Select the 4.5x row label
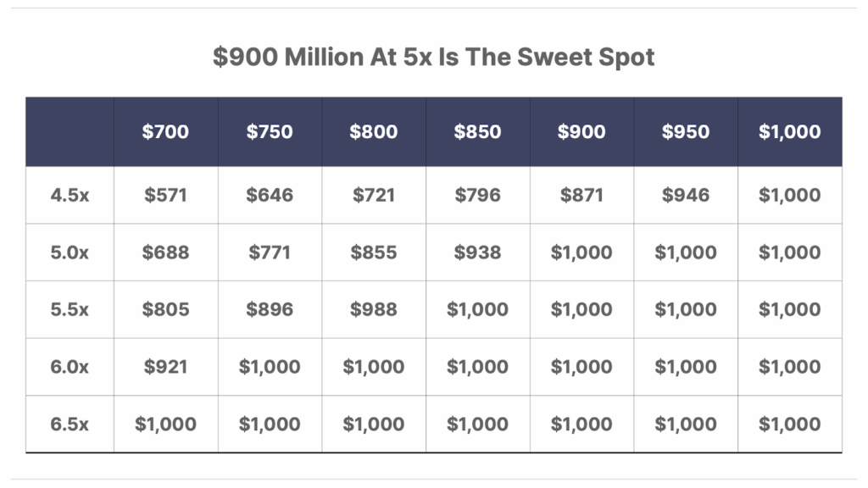This screenshot has height=488, width=868. pyautogui.click(x=70, y=196)
